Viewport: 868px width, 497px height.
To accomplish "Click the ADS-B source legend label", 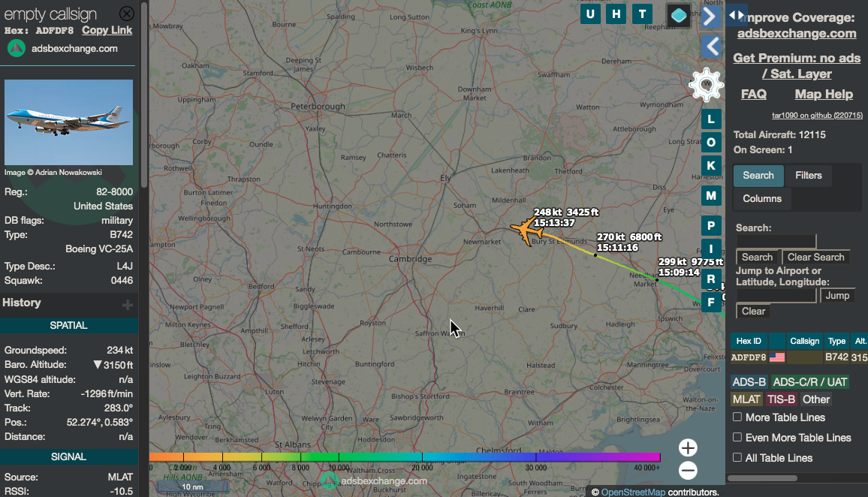I will coord(749,382).
